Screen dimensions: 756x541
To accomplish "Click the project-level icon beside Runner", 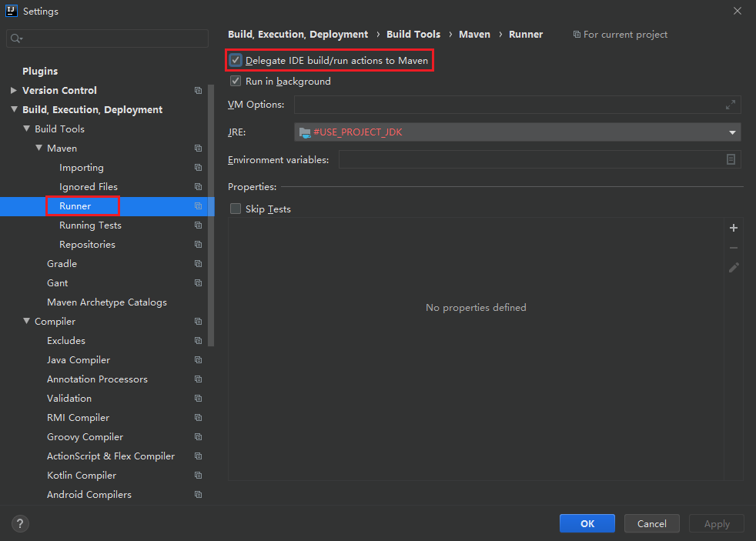I will 198,206.
